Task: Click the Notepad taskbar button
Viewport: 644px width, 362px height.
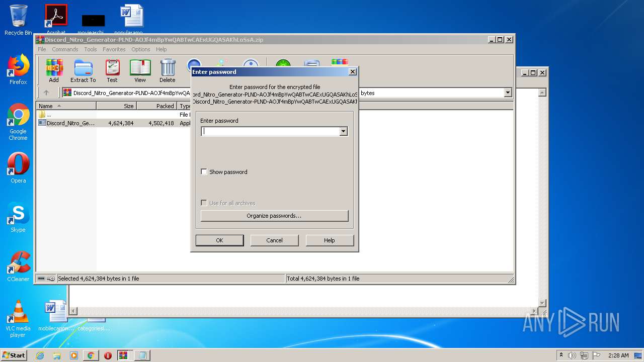Action: 142,355
